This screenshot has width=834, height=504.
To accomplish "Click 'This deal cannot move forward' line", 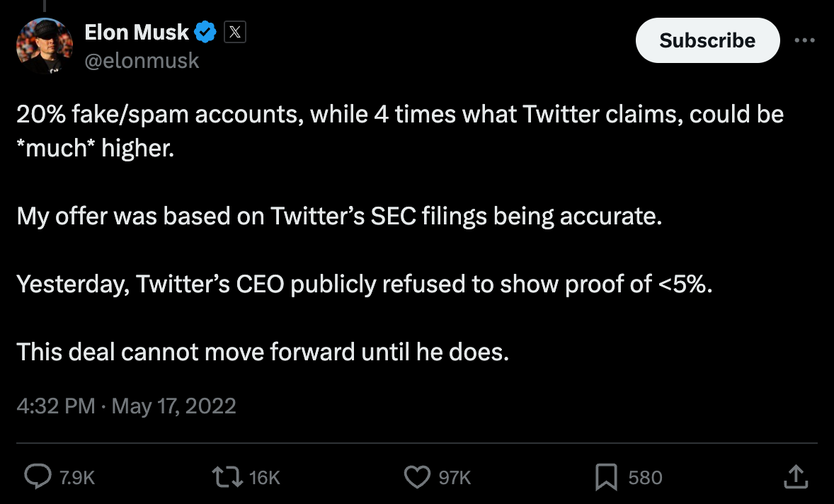I will (263, 351).
